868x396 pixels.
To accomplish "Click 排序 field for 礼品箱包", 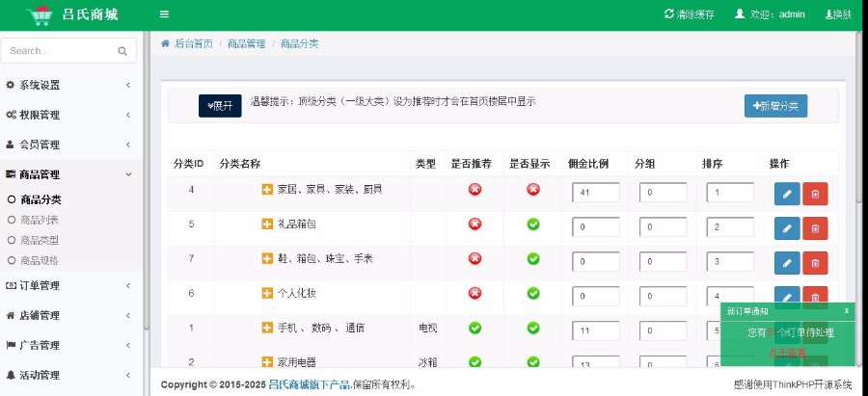I will tap(730, 227).
